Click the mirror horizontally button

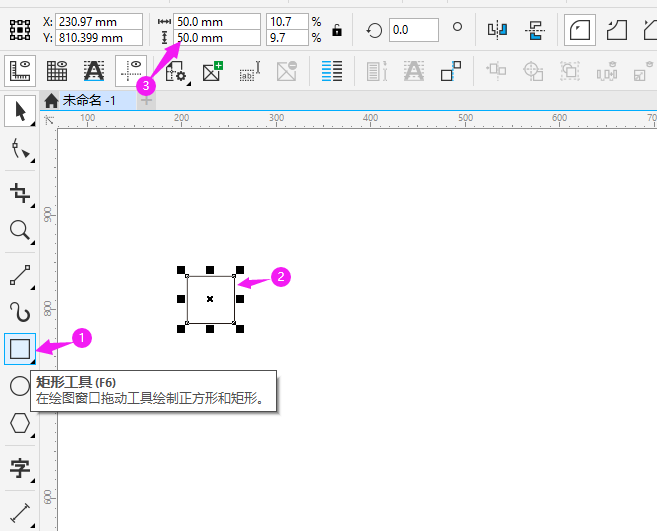(497, 30)
